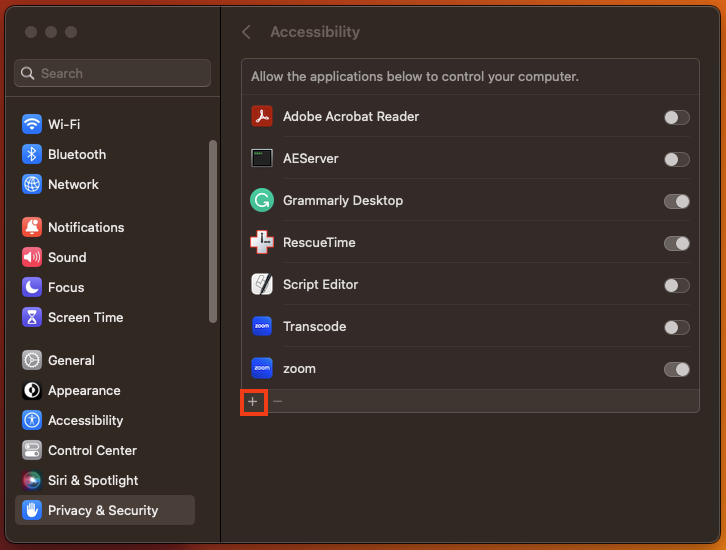Select the AEServer row label
The height and width of the screenshot is (550, 726).
coord(311,158)
